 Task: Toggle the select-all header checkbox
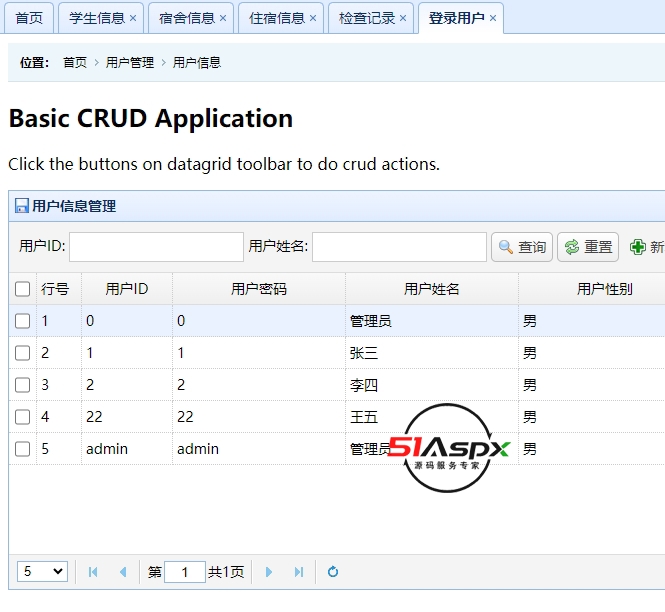pos(23,289)
